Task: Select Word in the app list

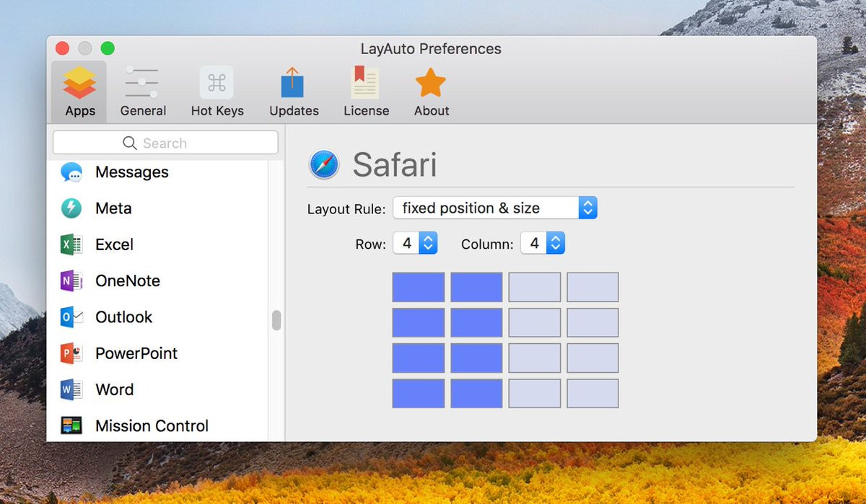Action: coord(157,389)
